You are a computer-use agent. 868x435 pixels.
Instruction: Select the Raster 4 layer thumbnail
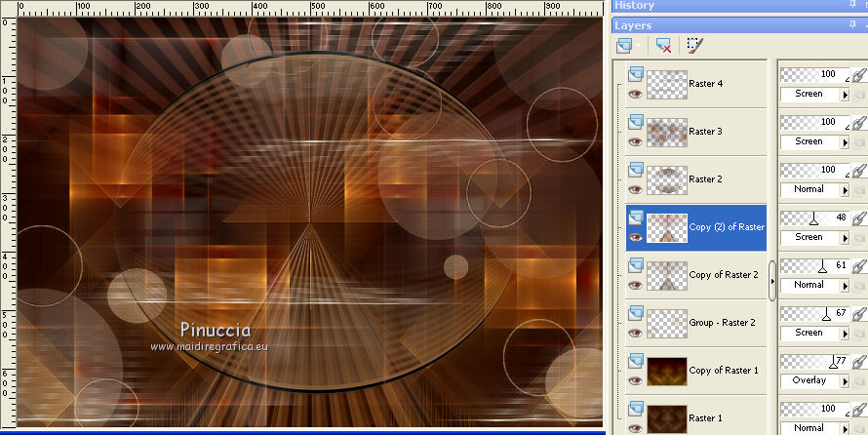pos(667,85)
